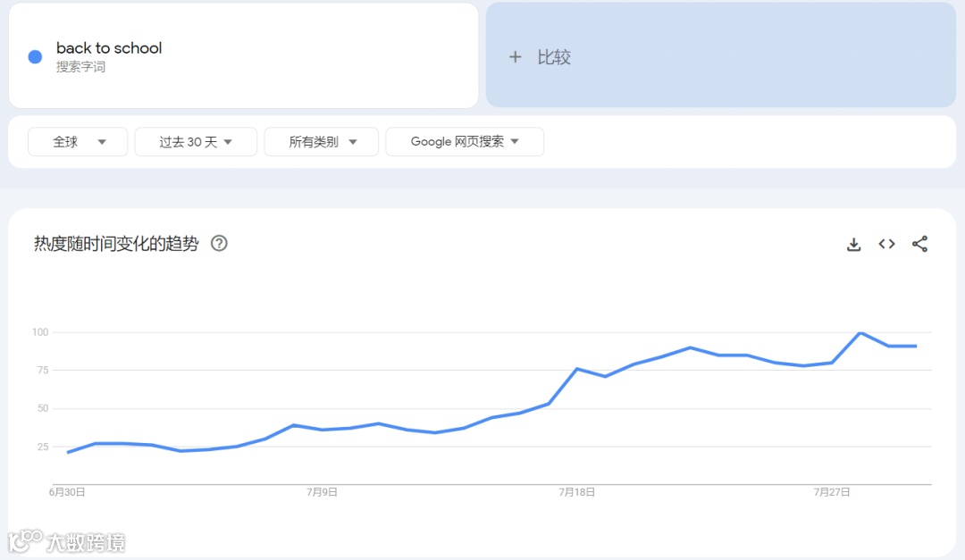The width and height of the screenshot is (965, 560).
Task: Click the 搜索字词 label under the term
Action: pyautogui.click(x=80, y=67)
